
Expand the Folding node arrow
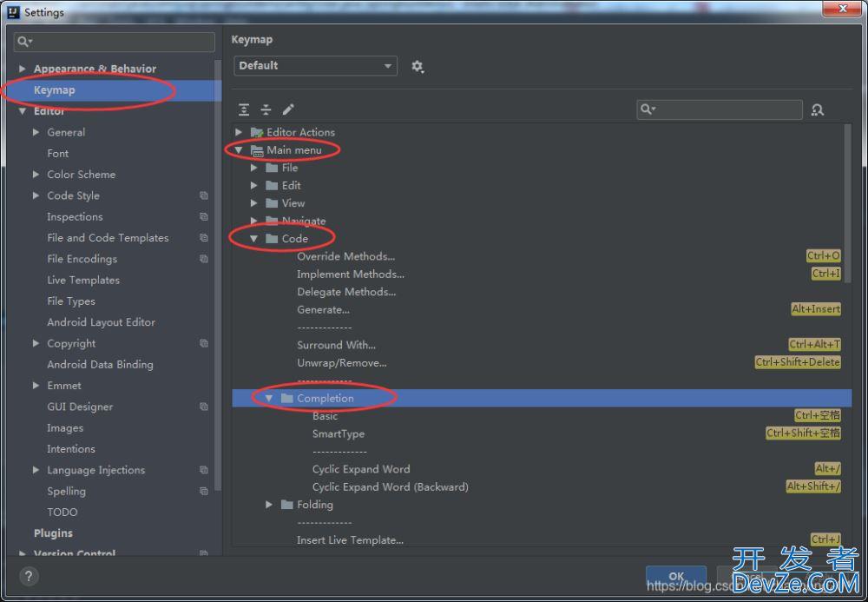pos(269,505)
